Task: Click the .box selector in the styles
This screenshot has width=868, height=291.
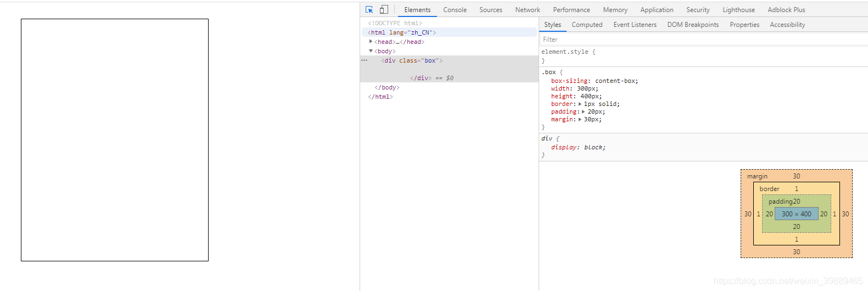Action: point(548,72)
